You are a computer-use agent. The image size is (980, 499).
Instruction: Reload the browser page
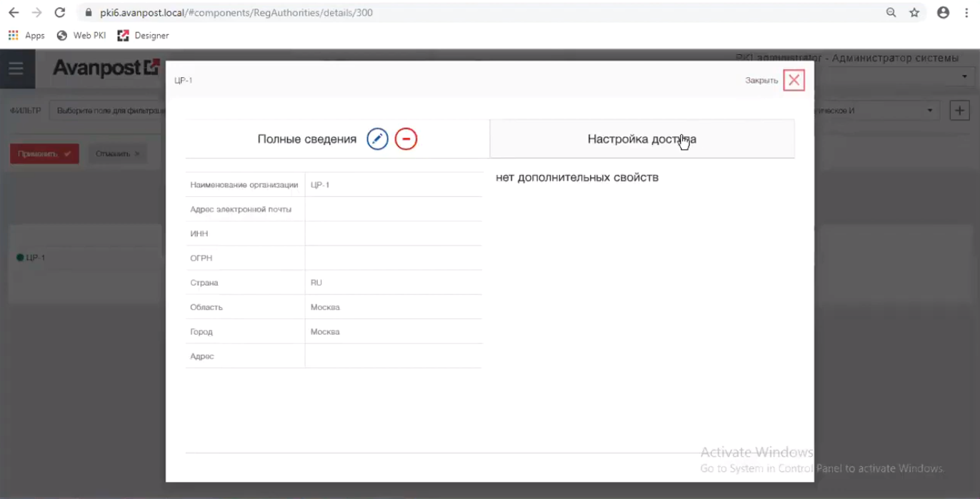click(60, 12)
